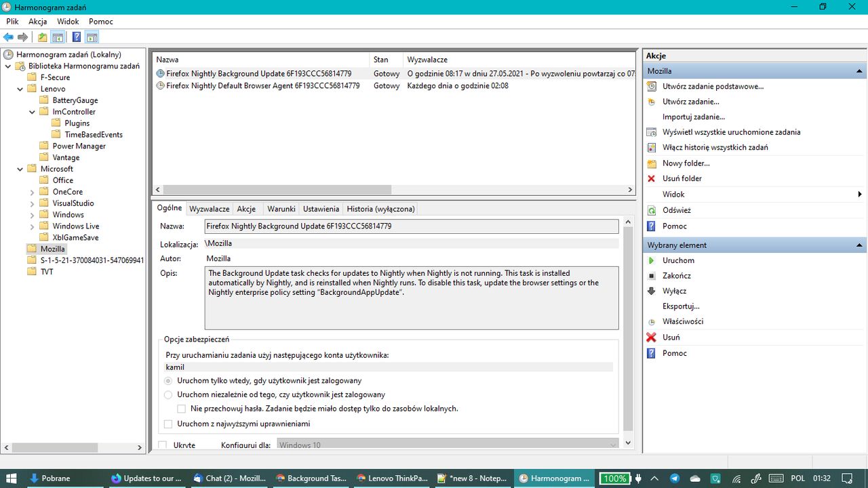Collapse the ImController tree node
The image size is (868, 488).
pyautogui.click(x=33, y=112)
